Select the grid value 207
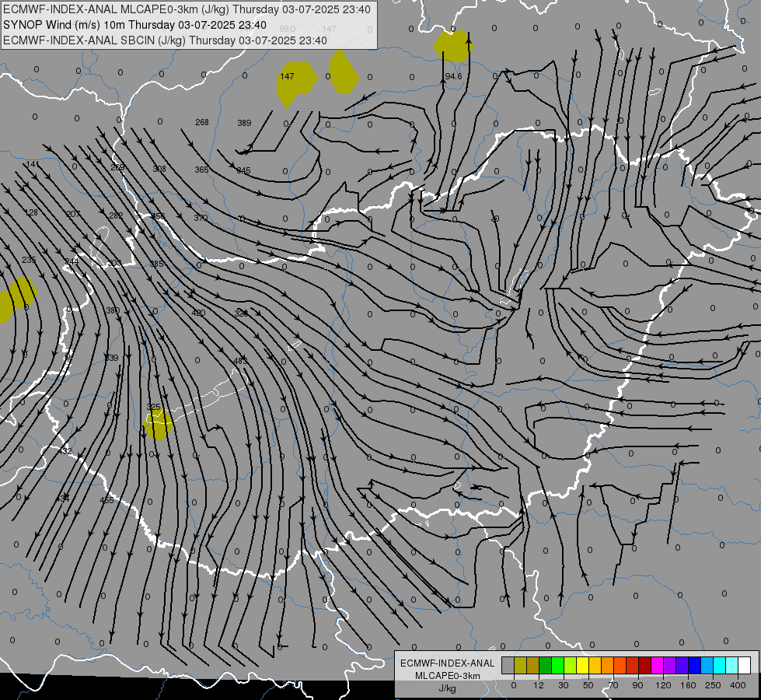The width and height of the screenshot is (761, 700). point(73,214)
